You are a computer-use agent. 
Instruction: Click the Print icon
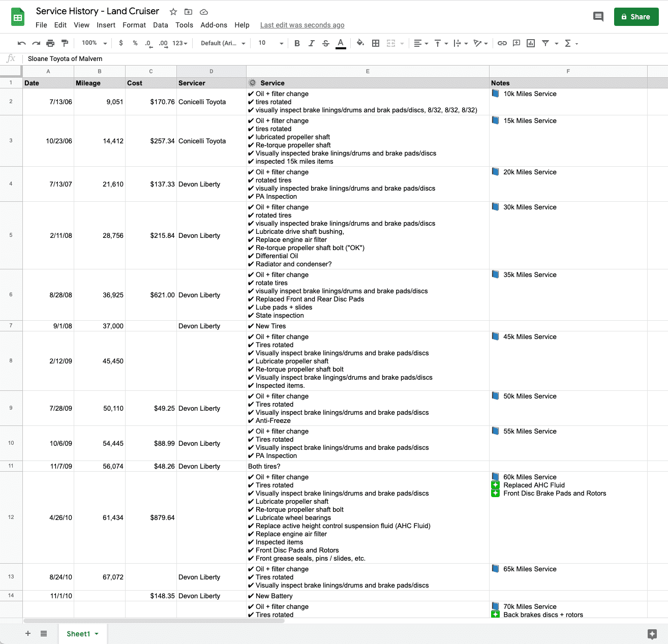(50, 43)
